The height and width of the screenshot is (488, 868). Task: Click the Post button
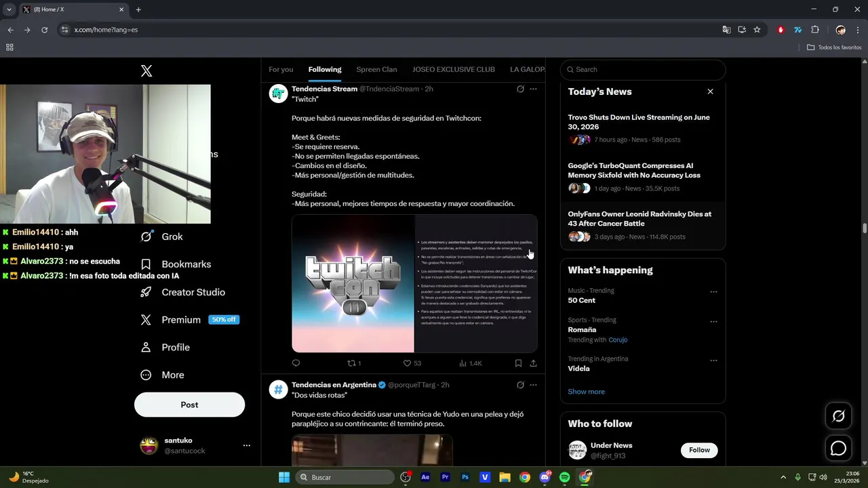[189, 405]
